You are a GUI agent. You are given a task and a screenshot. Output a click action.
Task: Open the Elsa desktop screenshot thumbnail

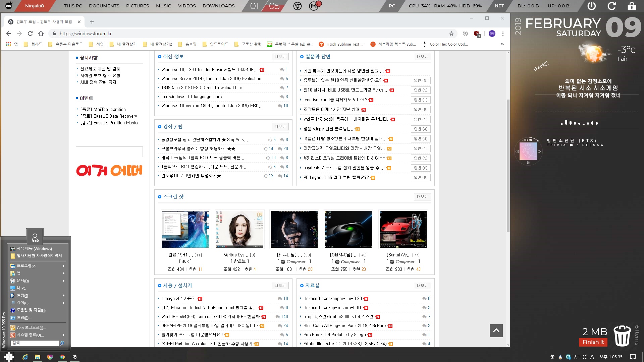[x=185, y=229]
